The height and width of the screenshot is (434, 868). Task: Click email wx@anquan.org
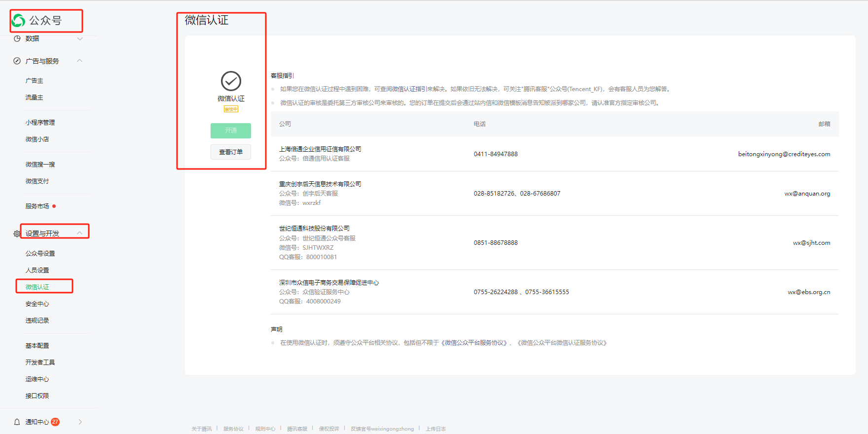(x=807, y=194)
